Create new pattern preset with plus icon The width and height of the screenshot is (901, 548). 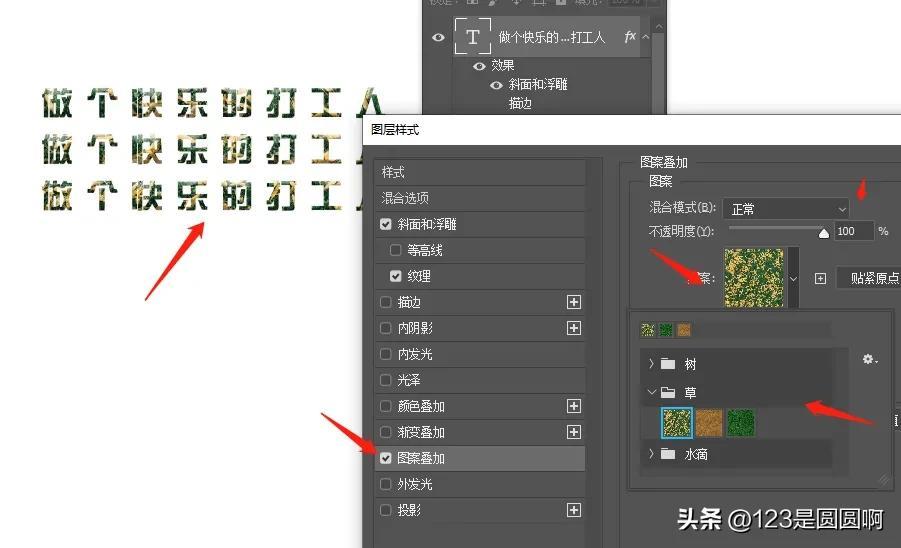(x=820, y=279)
